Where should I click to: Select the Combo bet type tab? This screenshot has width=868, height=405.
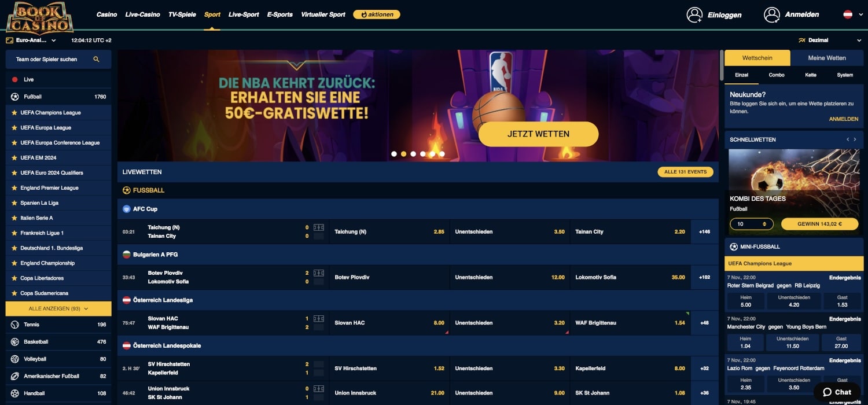pos(777,75)
